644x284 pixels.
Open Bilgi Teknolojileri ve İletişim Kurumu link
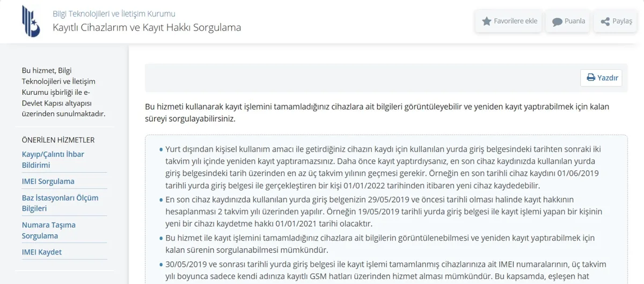(114, 14)
